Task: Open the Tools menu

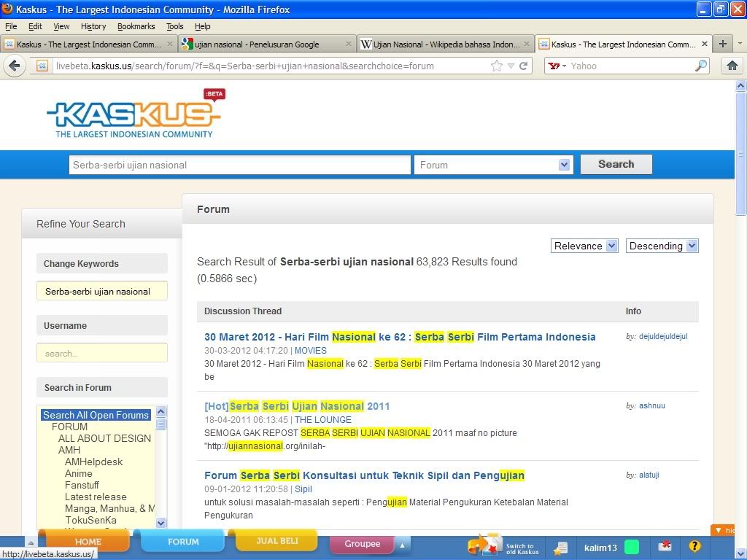Action: coord(175,26)
